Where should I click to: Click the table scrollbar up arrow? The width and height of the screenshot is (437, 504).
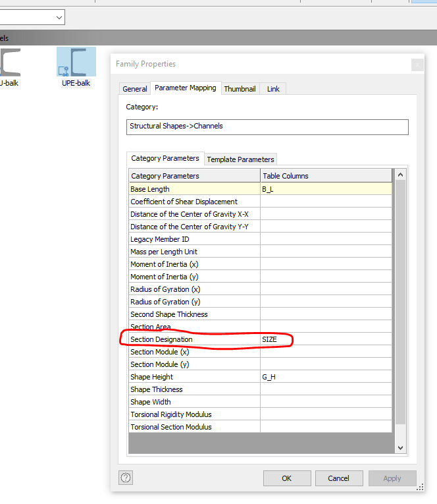coord(400,175)
